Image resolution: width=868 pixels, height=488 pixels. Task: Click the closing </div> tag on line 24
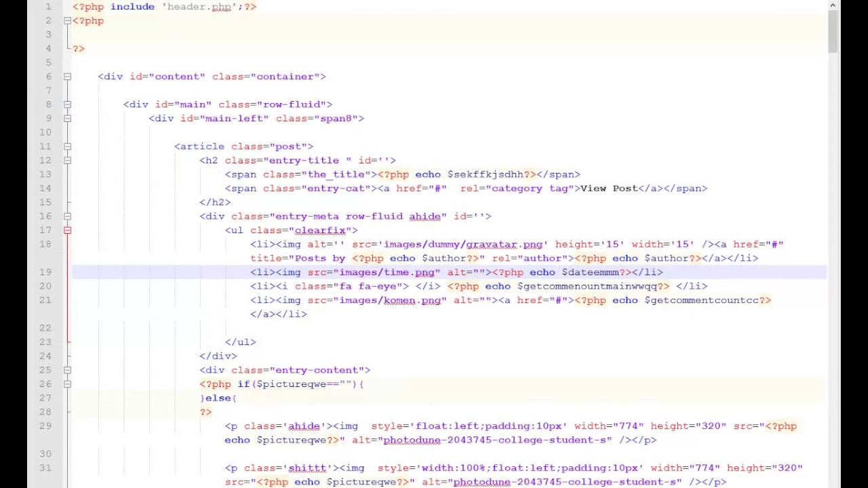218,356
